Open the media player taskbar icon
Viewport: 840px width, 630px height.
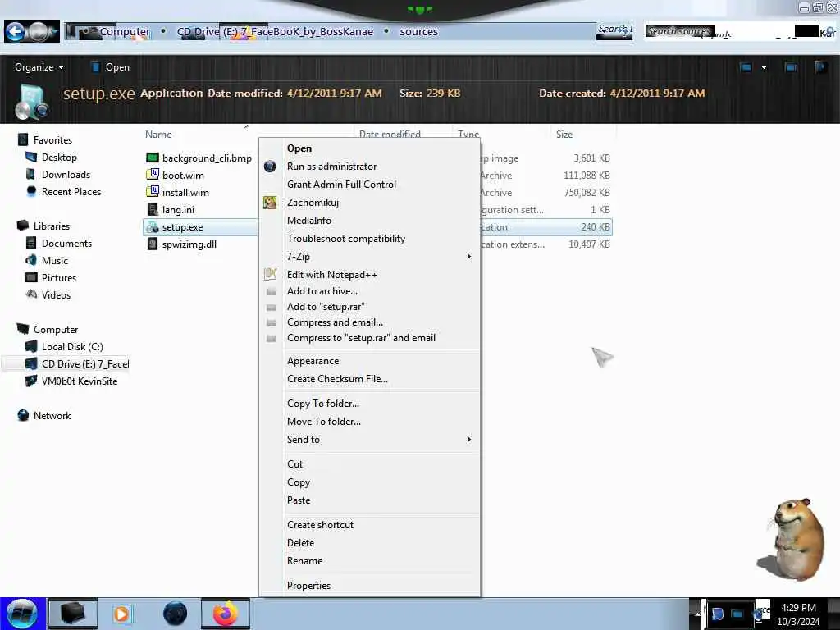[121, 614]
